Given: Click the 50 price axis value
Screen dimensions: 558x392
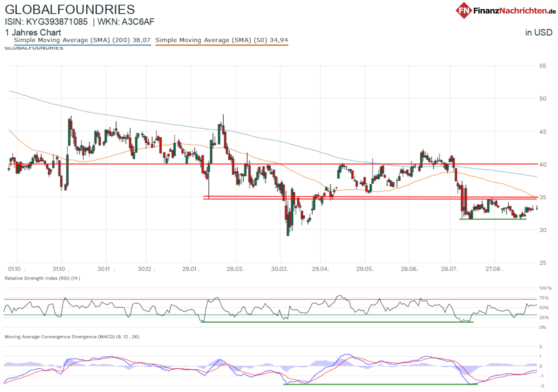Looking at the screenshot, I should [543, 98].
